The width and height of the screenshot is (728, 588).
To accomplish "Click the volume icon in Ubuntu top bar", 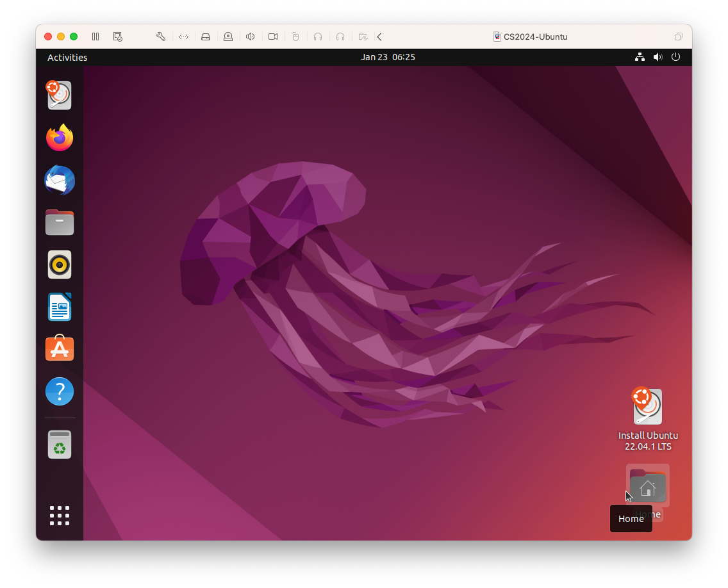I will [658, 57].
